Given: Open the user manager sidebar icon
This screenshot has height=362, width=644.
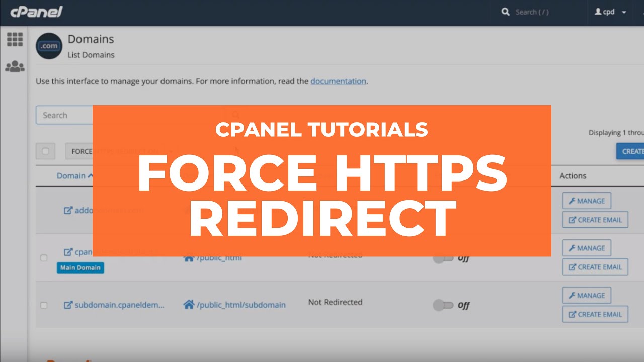Looking at the screenshot, I should [15, 66].
